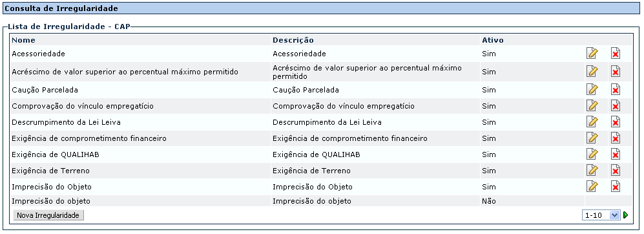This screenshot has width=644, height=234.
Task: Edit the Acessoriedade irregularity
Action: pos(592,54)
